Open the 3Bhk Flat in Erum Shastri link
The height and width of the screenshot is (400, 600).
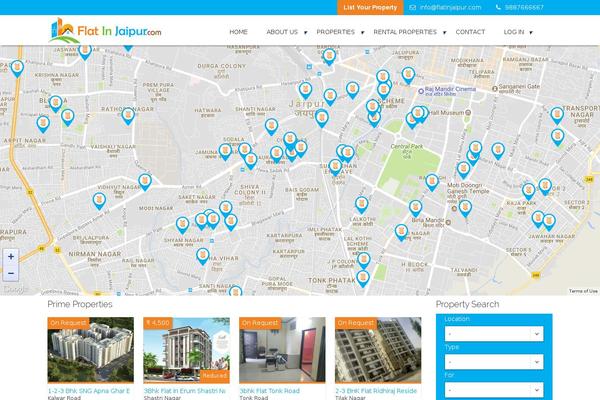click(x=184, y=391)
